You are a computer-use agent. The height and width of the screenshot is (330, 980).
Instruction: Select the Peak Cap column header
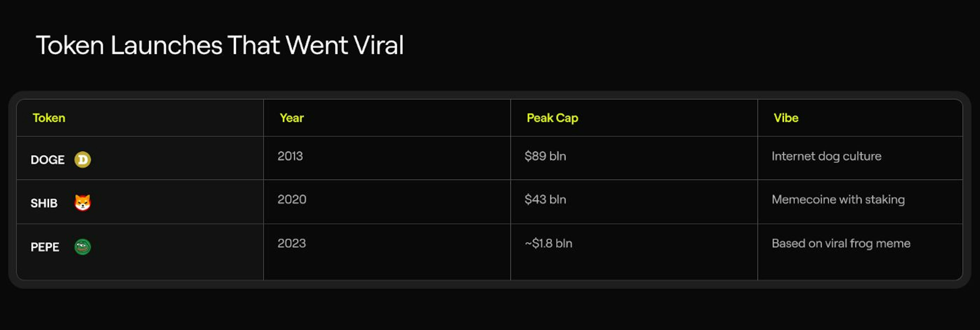(x=552, y=118)
